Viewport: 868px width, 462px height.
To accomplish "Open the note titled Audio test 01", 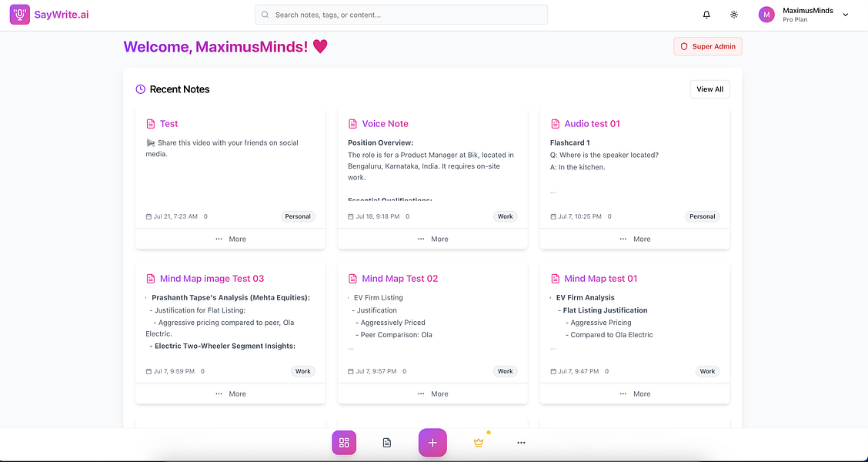I will tap(594, 123).
